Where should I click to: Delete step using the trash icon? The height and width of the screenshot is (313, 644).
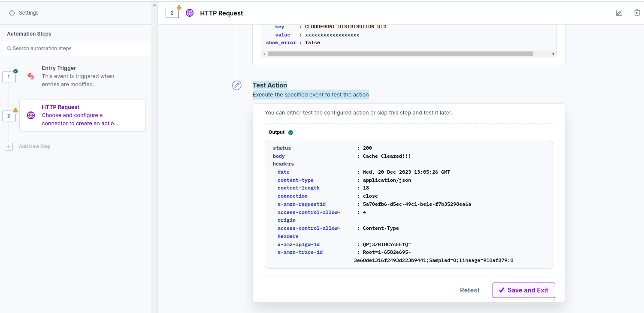637,13
